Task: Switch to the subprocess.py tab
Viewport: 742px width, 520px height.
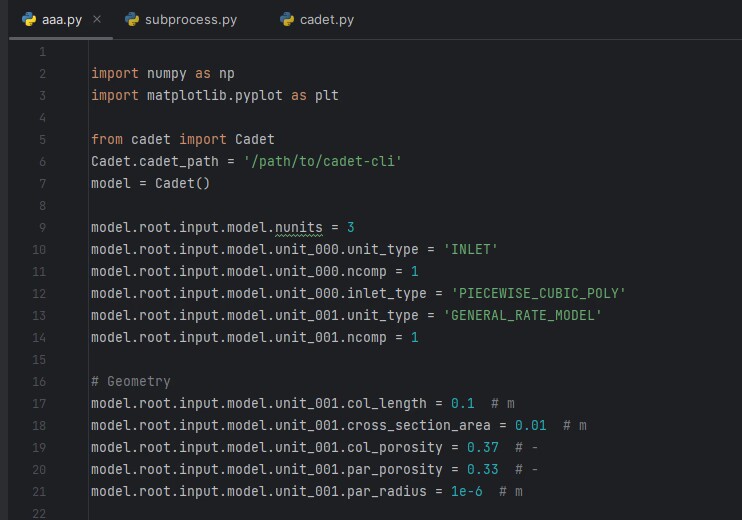Action: pyautogui.click(x=182, y=19)
